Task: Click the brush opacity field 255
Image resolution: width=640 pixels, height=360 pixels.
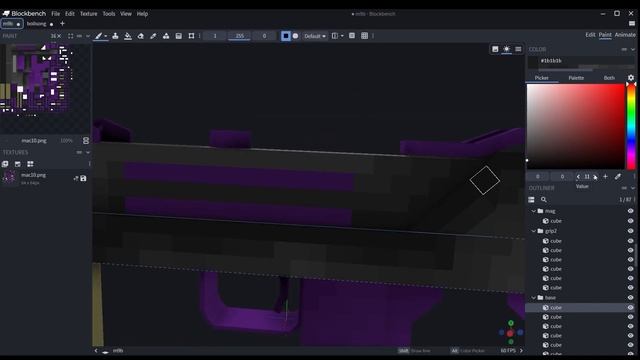Action: (x=240, y=36)
